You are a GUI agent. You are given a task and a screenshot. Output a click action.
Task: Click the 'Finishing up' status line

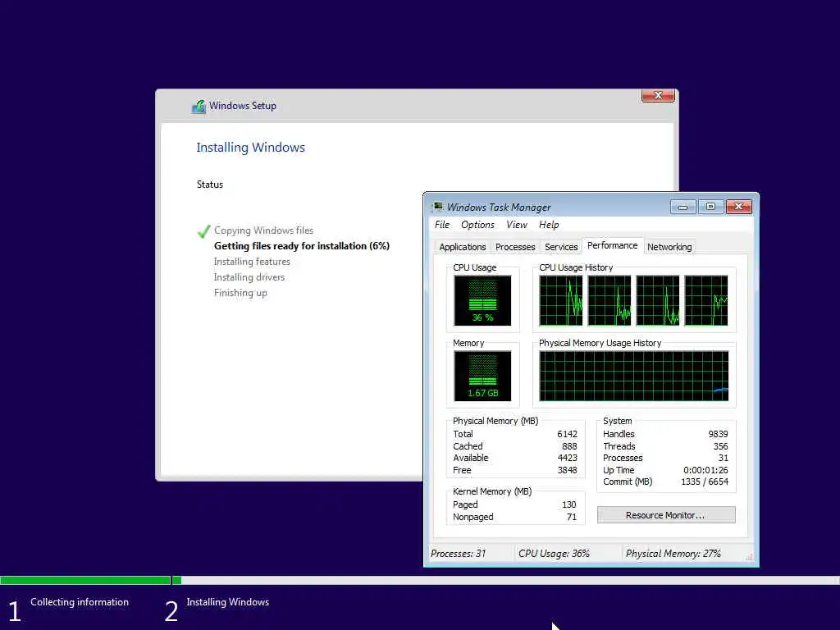pos(240,293)
